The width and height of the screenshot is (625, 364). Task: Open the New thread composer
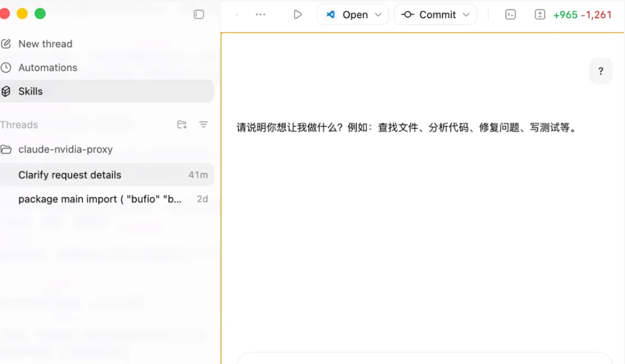pos(44,43)
